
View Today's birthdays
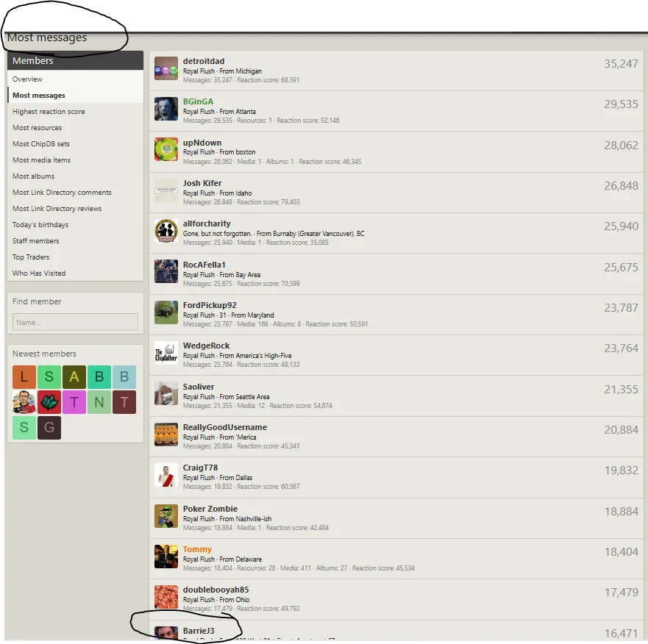tap(40, 225)
